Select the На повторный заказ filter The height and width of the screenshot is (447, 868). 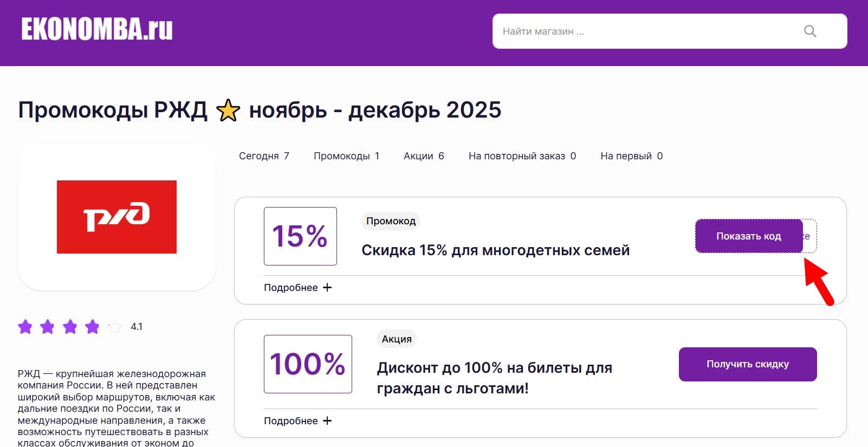(522, 156)
